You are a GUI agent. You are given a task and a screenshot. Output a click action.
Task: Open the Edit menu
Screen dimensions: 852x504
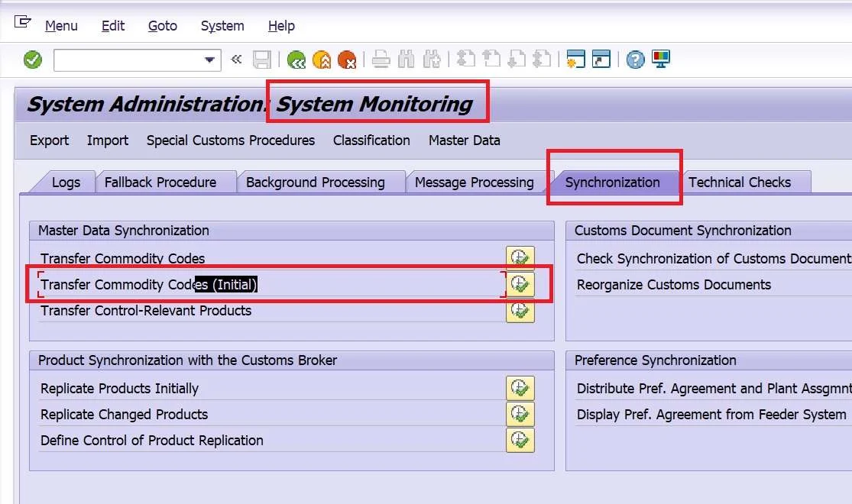pos(113,25)
